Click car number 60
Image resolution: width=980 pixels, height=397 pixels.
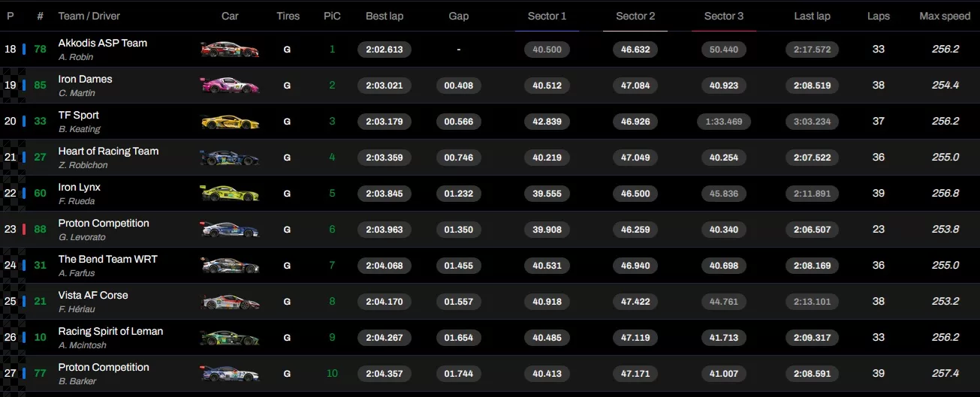pos(40,194)
